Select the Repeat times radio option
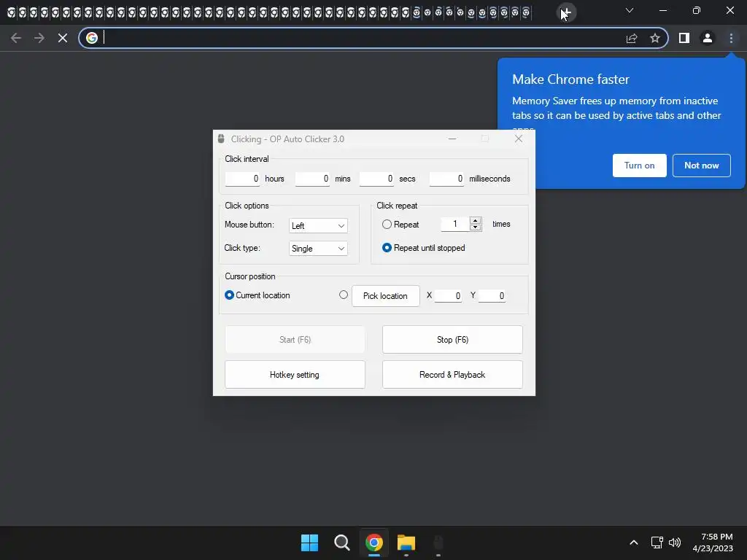The image size is (747, 560). 387,225
